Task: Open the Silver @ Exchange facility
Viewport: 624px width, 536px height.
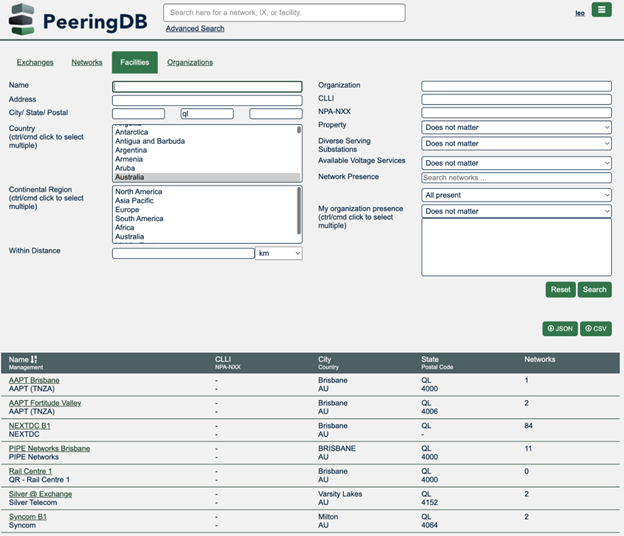Action: pyautogui.click(x=40, y=494)
